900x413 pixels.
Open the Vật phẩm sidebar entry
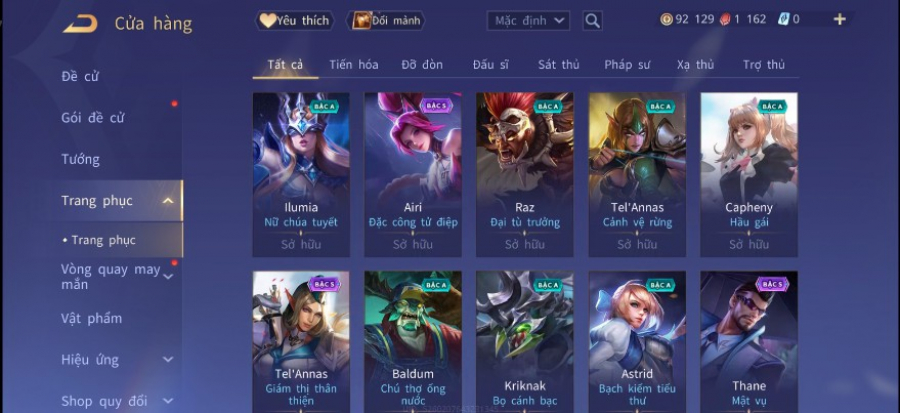click(91, 318)
